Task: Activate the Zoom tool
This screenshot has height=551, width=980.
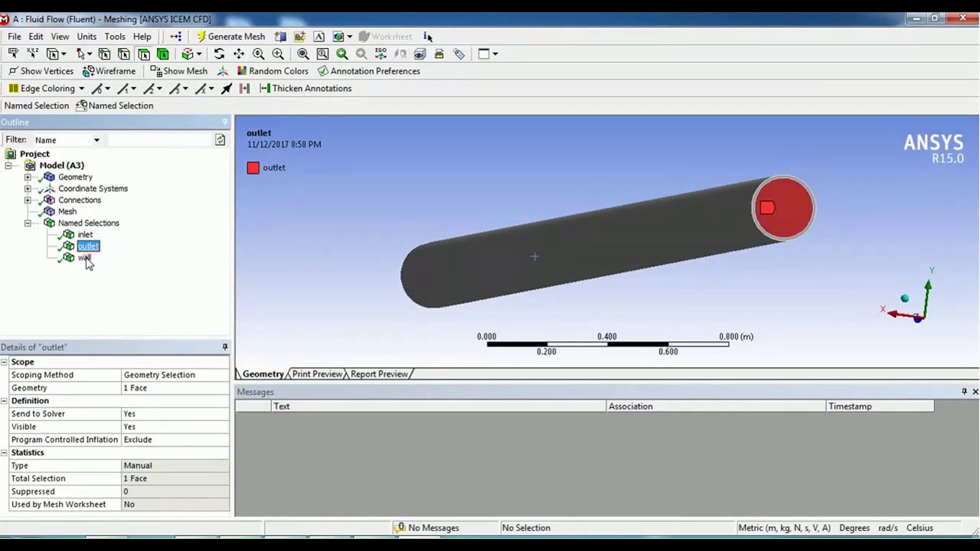Action: (x=258, y=54)
